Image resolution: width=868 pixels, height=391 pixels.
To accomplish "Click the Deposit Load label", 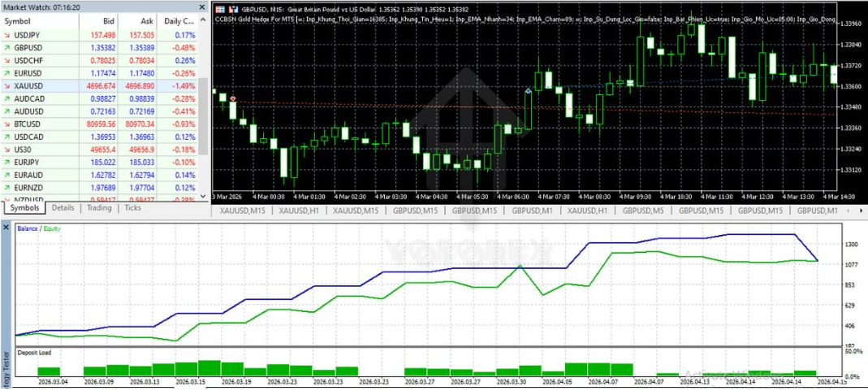I will pos(34,352).
